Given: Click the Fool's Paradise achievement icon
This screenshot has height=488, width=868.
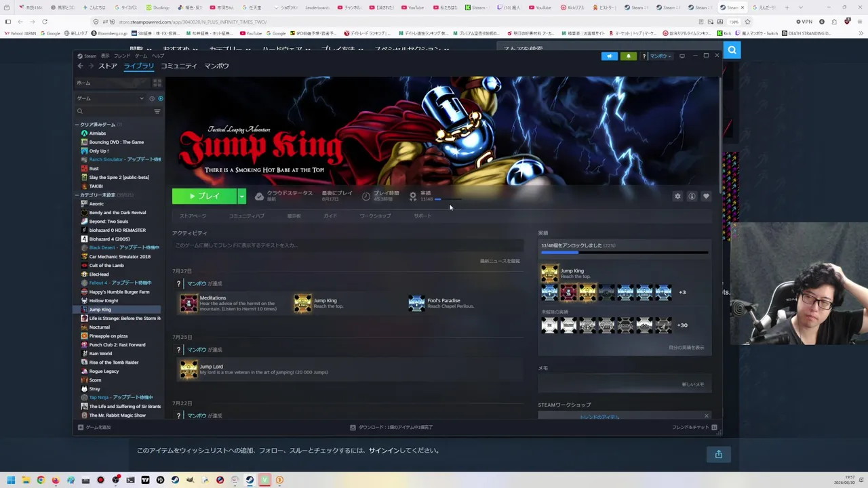Looking at the screenshot, I should 416,303.
